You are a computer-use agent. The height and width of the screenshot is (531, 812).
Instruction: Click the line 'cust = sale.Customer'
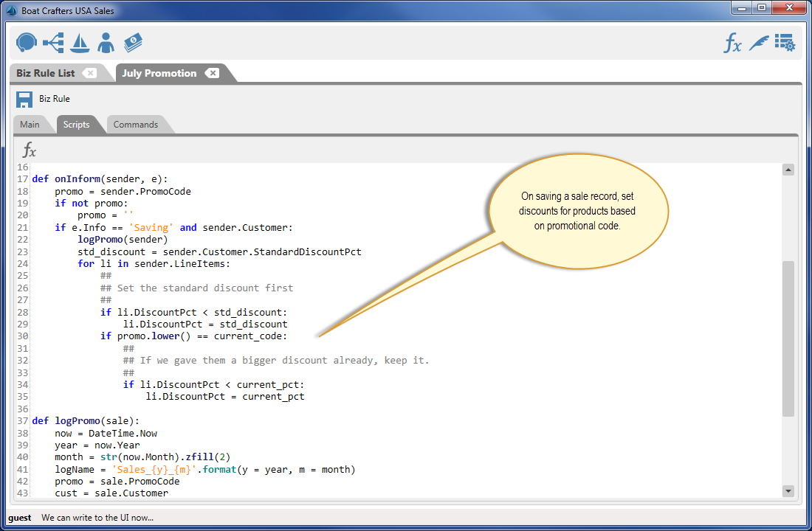pos(111,493)
